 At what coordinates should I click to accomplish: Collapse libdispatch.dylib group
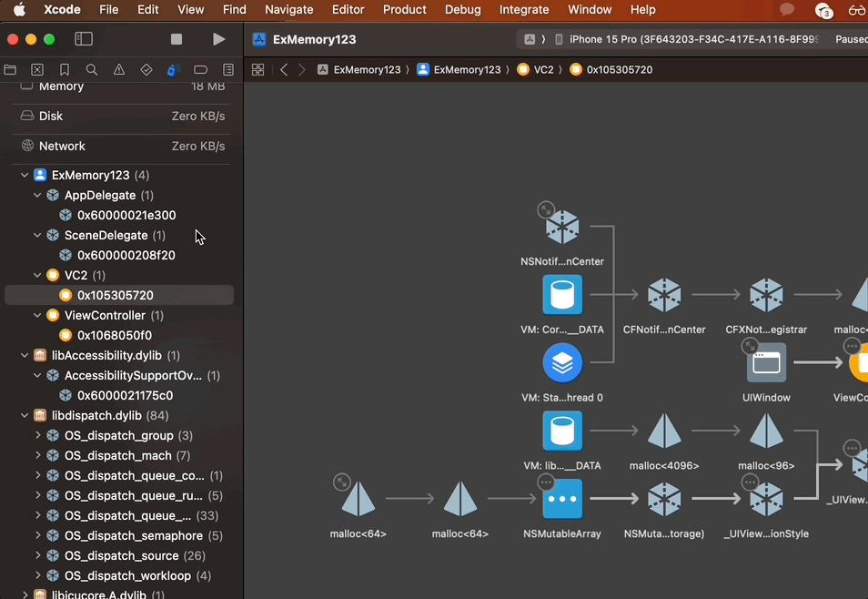point(25,416)
